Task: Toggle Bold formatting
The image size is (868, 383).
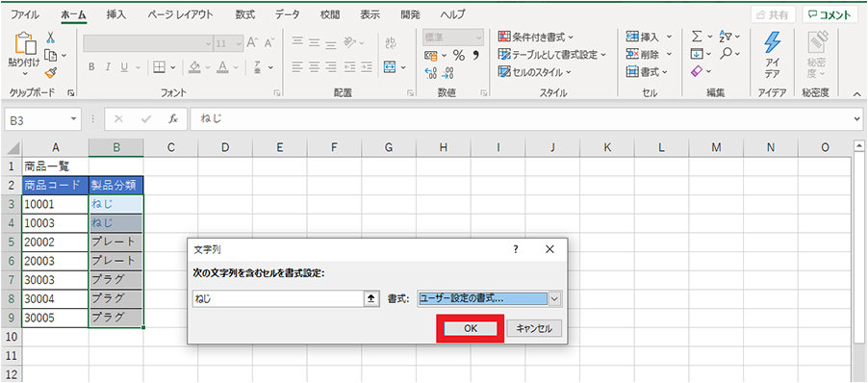Action: (91, 67)
